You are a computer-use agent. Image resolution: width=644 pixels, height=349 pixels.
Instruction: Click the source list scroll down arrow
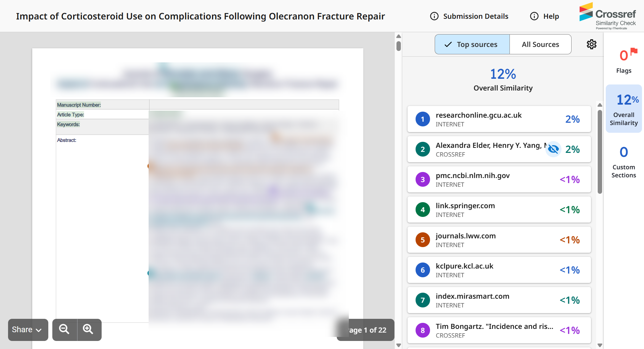(x=600, y=345)
